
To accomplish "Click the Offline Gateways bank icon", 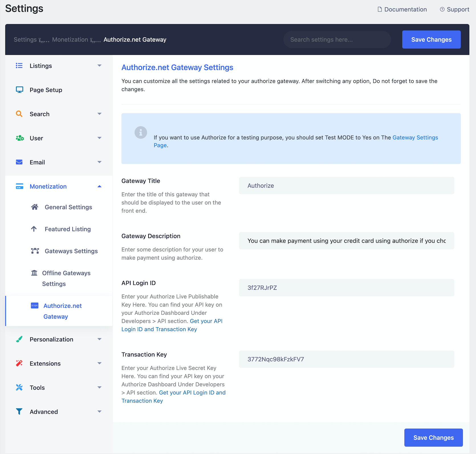I will [x=34, y=273].
